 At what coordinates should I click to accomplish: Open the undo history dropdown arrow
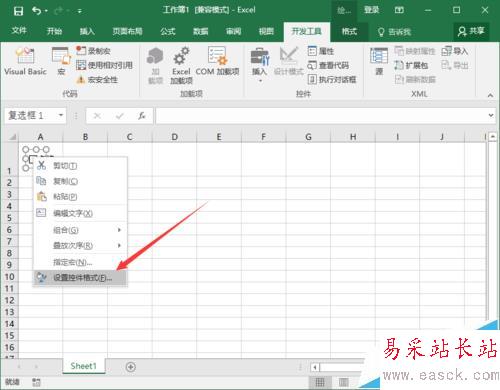[x=46, y=11]
